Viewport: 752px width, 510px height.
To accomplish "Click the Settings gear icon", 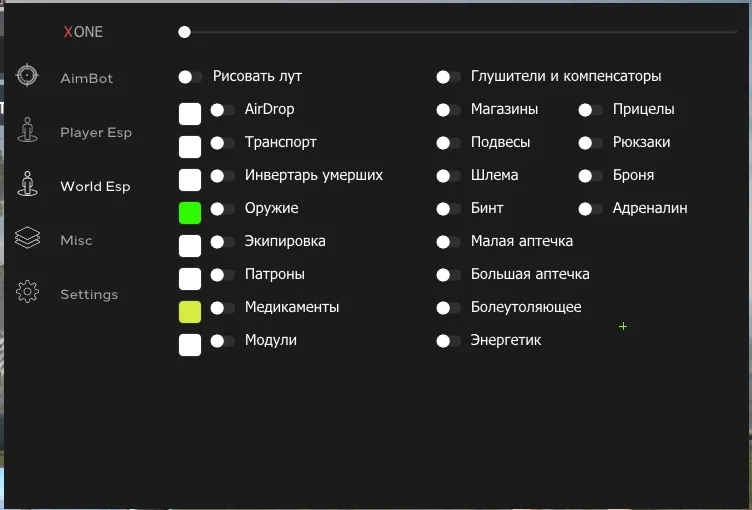I will tap(27, 293).
